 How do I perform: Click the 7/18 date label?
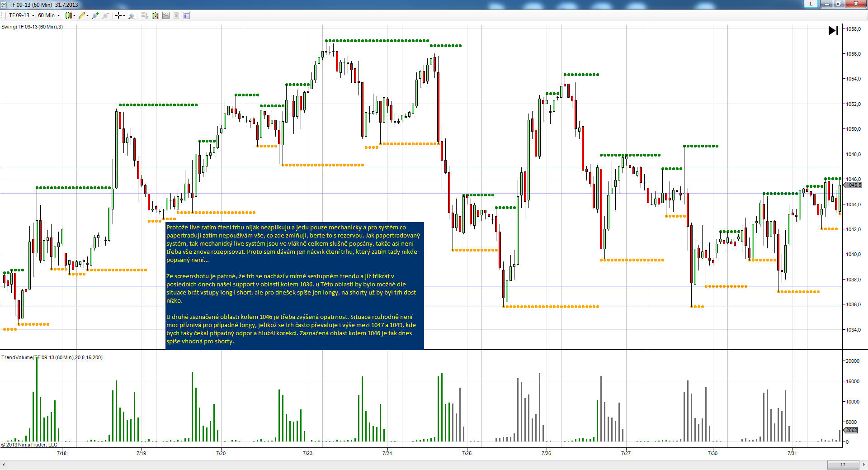click(x=61, y=453)
